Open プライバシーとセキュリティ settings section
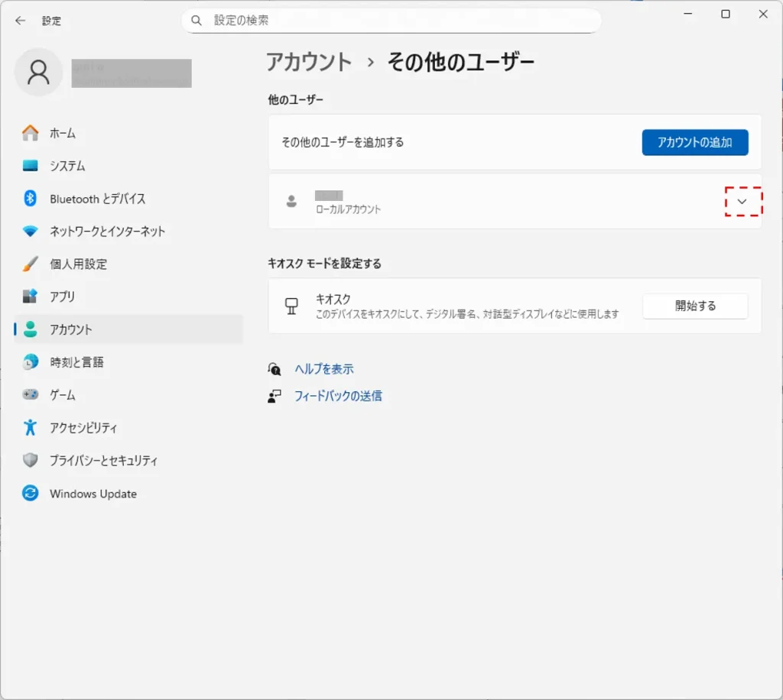Viewport: 783px width, 700px height. (x=103, y=461)
